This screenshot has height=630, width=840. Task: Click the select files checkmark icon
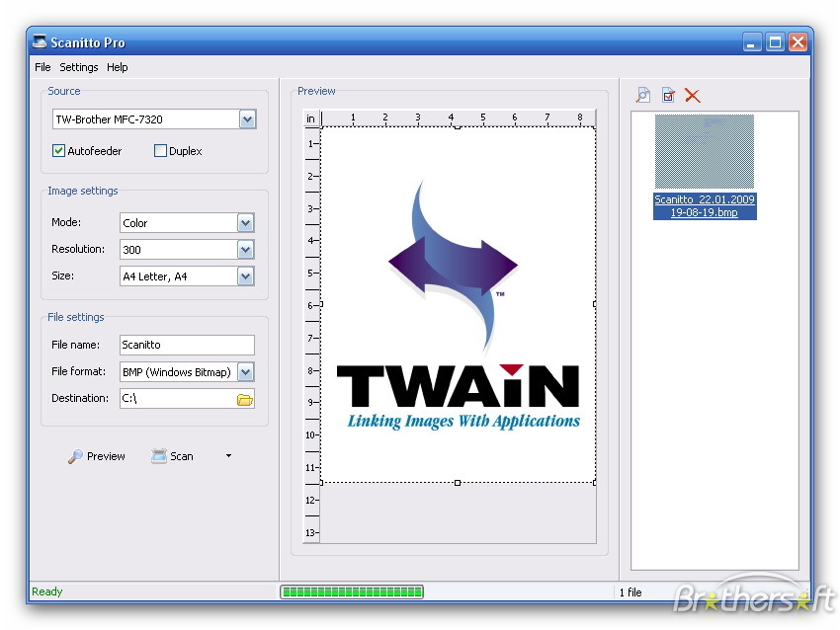point(668,95)
